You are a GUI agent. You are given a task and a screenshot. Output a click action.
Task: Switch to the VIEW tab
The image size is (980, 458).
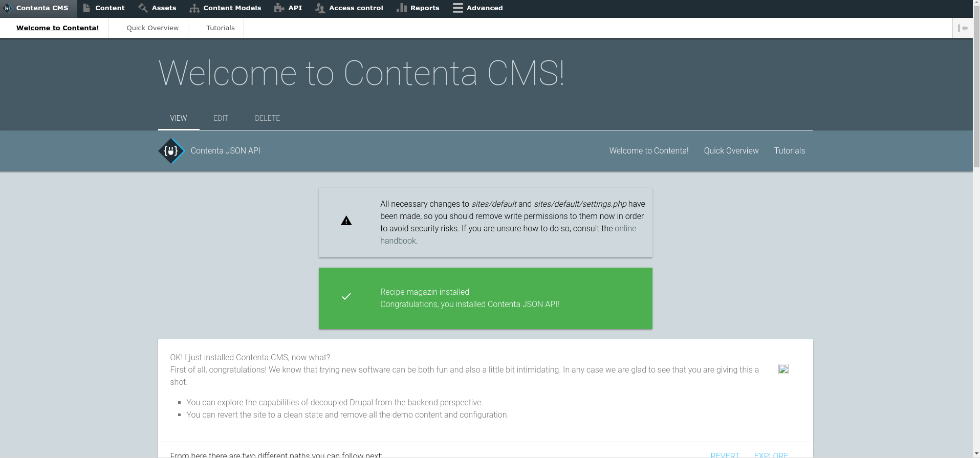click(179, 118)
